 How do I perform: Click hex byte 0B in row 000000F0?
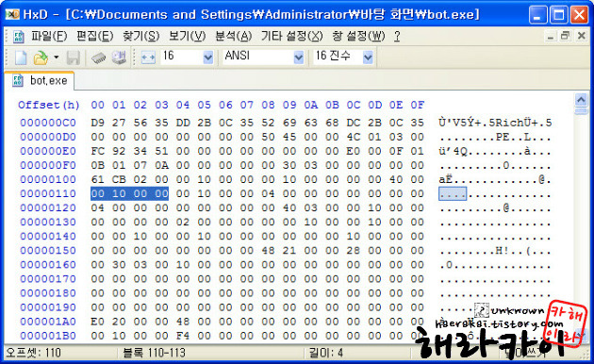coord(97,165)
